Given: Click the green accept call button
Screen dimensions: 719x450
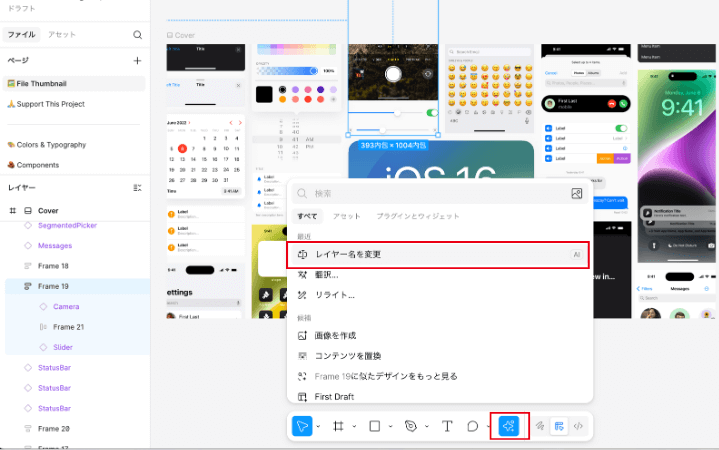Looking at the screenshot, I should (x=623, y=104).
